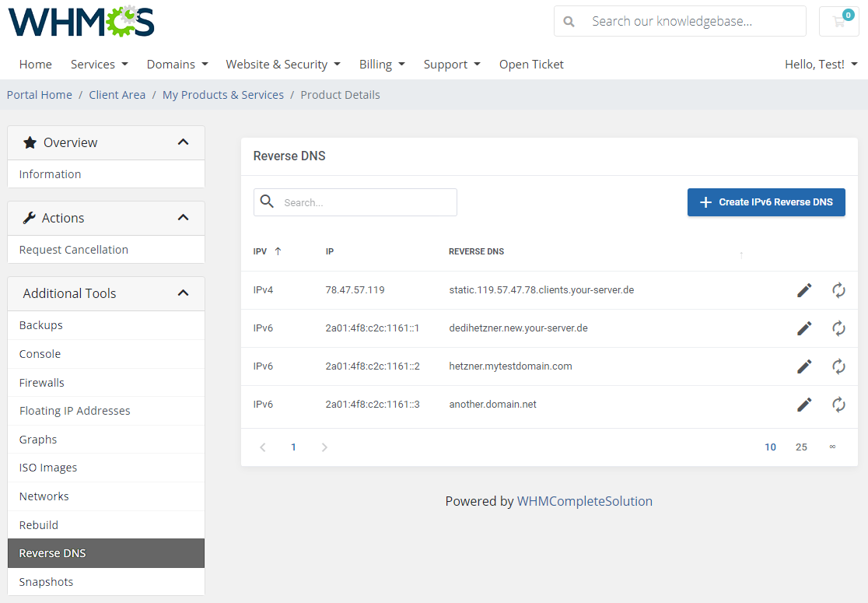The image size is (868, 603).
Task: Click Open Ticket in the navbar
Action: pos(531,65)
